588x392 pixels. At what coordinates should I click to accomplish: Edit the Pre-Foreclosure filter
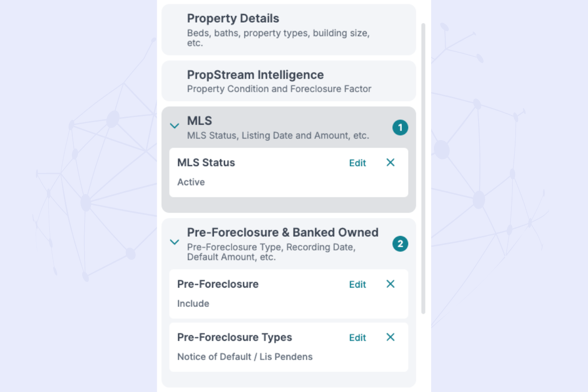(x=357, y=284)
